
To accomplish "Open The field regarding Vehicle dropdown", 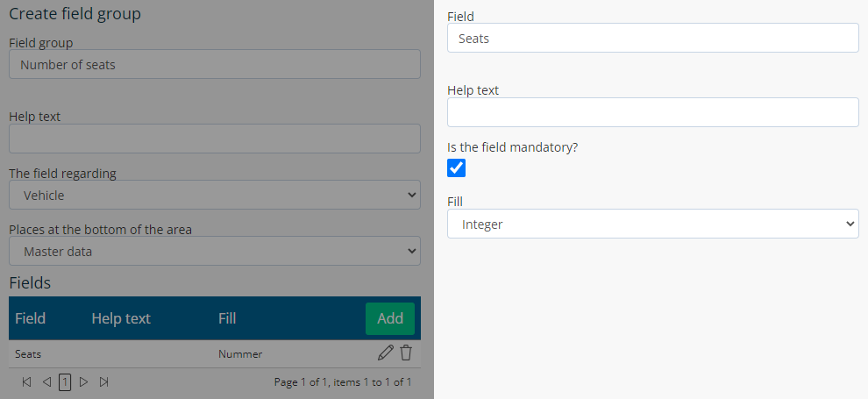I will tap(215, 195).
